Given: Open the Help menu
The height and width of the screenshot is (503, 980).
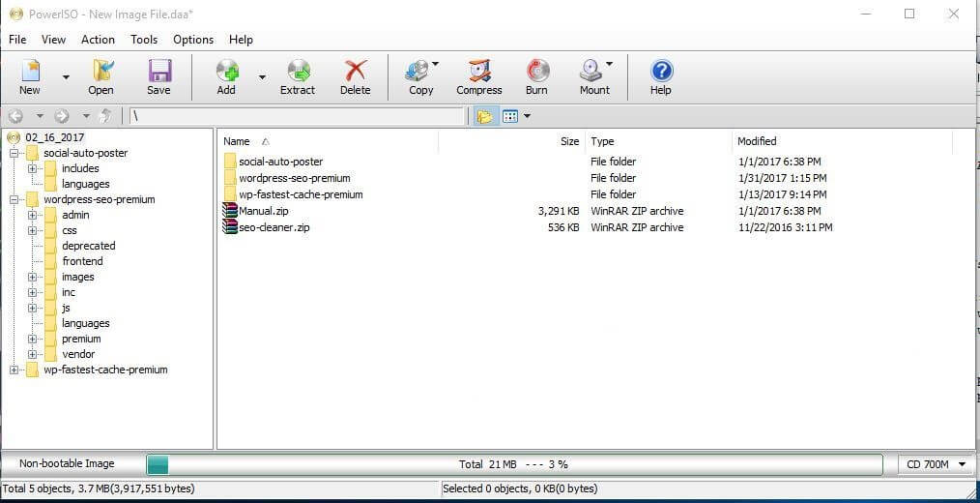Looking at the screenshot, I should pyautogui.click(x=241, y=40).
